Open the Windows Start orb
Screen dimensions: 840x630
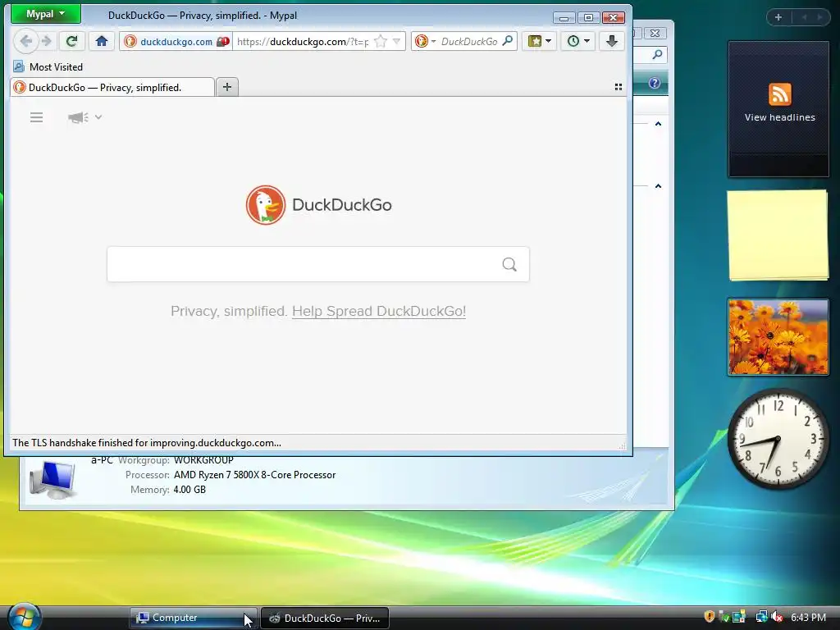point(24,617)
